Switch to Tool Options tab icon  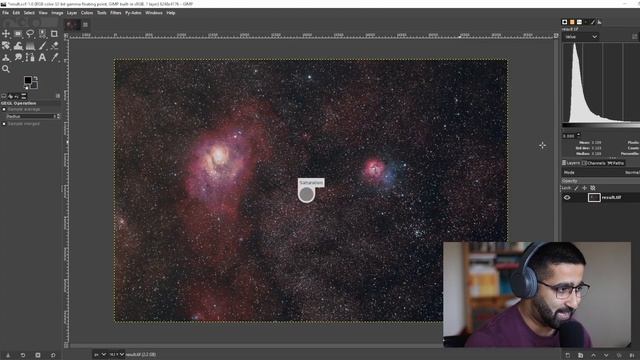(x=4, y=96)
